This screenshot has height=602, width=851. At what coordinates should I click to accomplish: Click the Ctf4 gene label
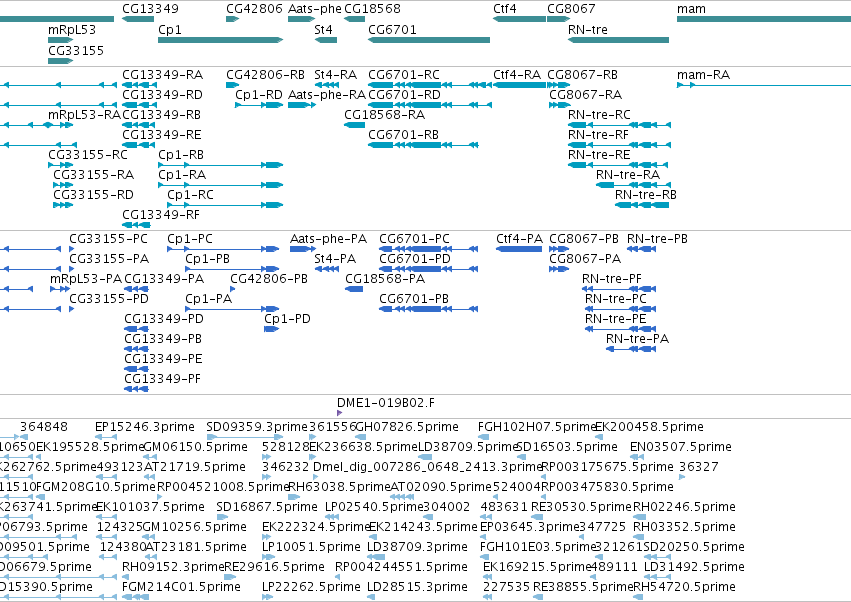coord(505,9)
